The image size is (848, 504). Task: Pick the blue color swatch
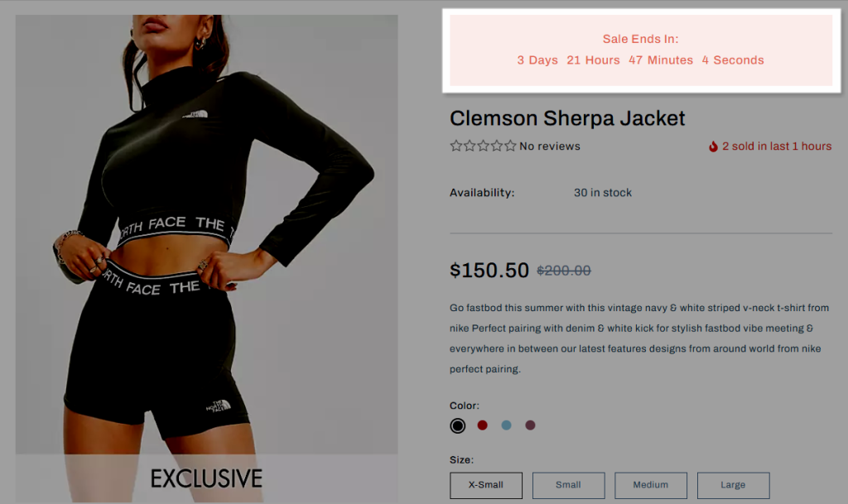[506, 425]
